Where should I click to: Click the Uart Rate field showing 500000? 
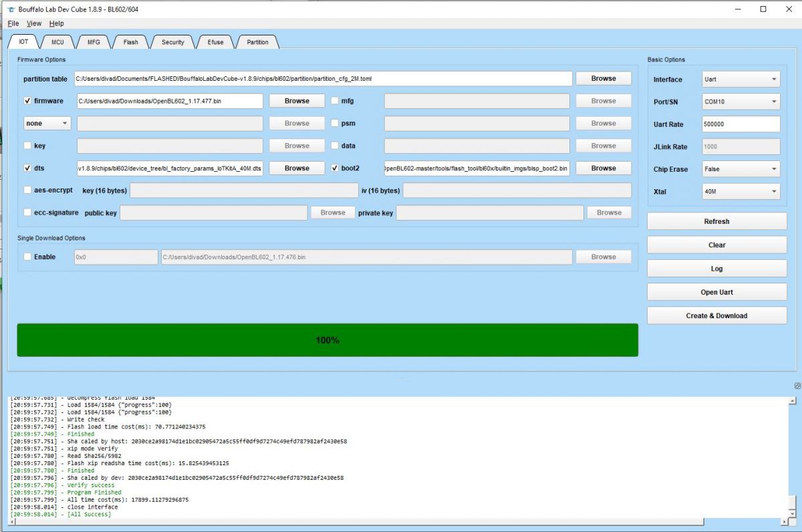coord(741,124)
